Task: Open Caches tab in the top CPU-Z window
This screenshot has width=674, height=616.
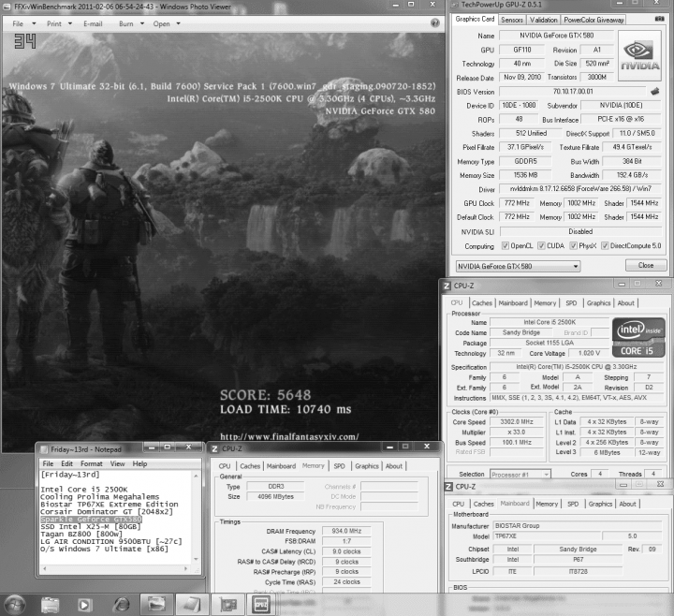Action: click(x=482, y=303)
